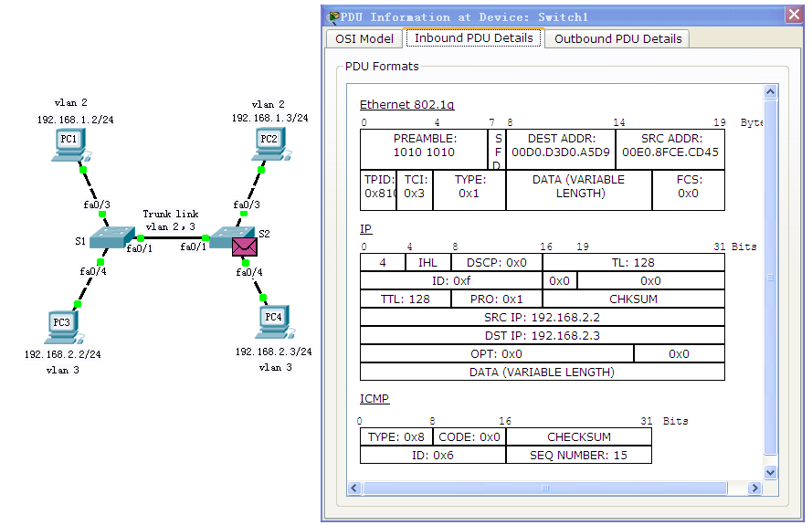This screenshot has width=812, height=525.
Task: Click the ICMP ID: 0x6 field
Action: pyautogui.click(x=433, y=455)
